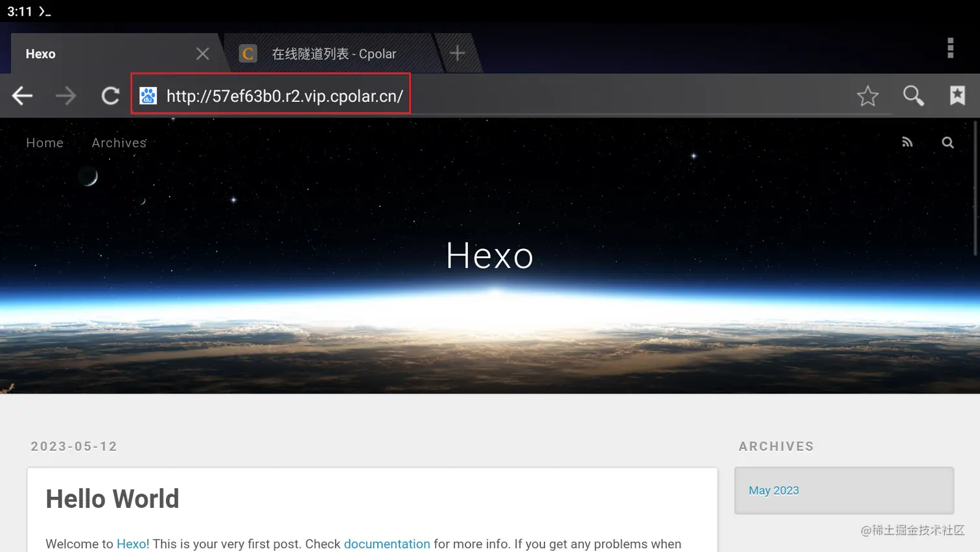The height and width of the screenshot is (552, 980).
Task: Switch to the 在线隧道列表 - Cpolar tab
Action: coord(334,54)
